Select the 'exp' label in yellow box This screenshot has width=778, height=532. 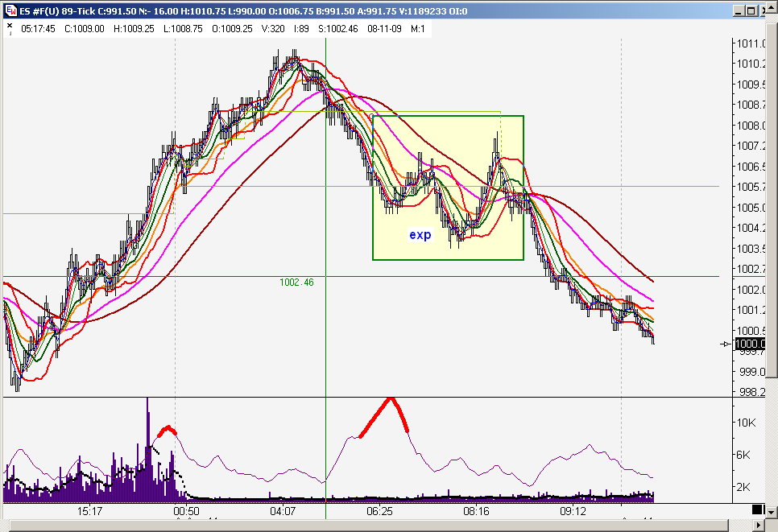tap(420, 235)
